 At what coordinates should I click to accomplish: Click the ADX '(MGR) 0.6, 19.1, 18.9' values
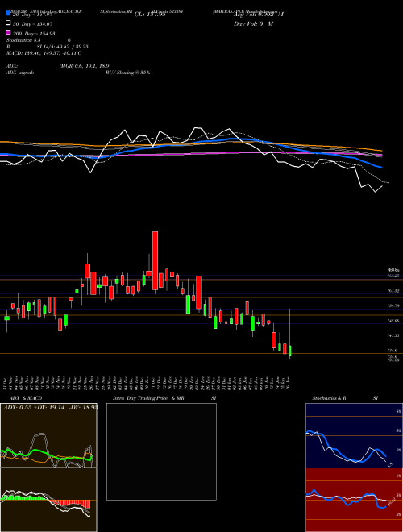click(x=84, y=66)
